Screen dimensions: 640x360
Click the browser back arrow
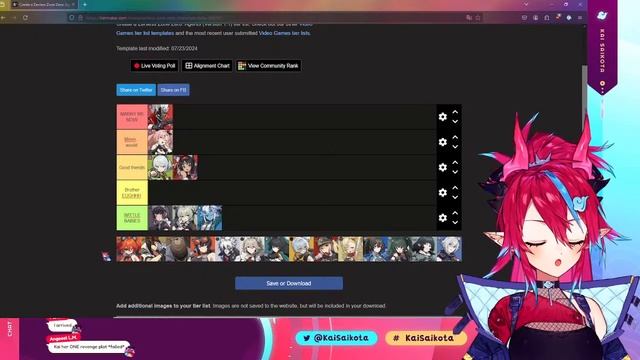point(3,18)
